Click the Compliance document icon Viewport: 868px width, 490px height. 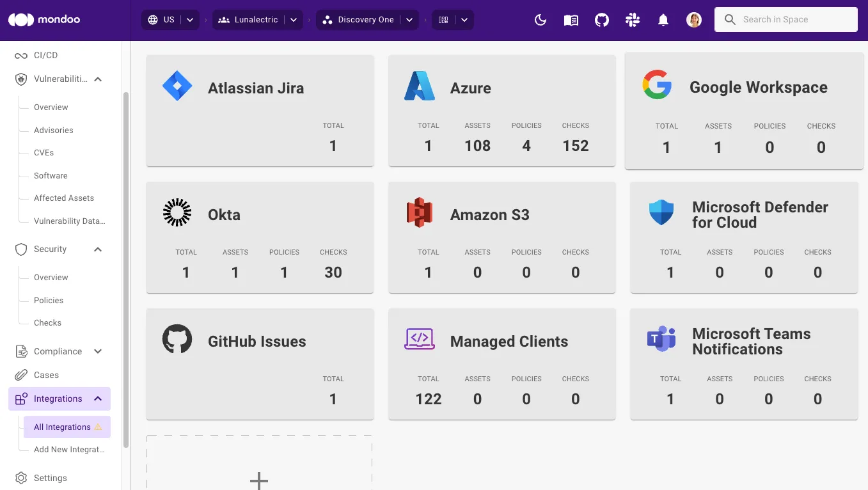21,352
